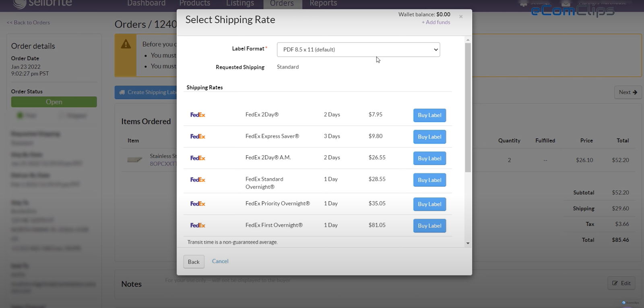Click the Requested Shipping Standard value
Viewport: 644px width, 308px height.
coord(288,67)
